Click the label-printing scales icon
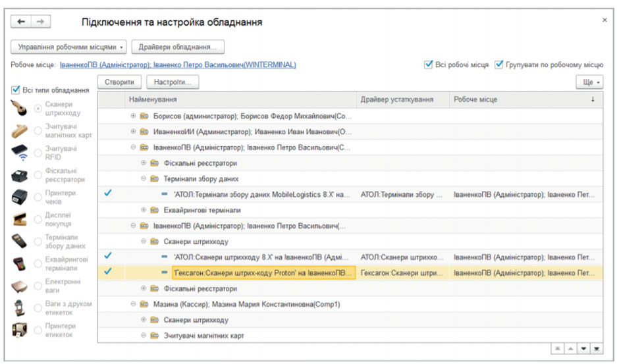 pos(19,308)
